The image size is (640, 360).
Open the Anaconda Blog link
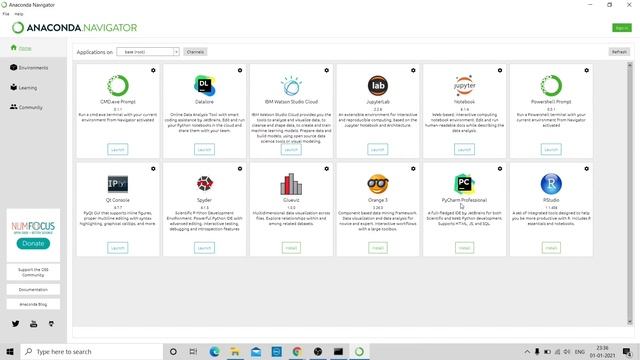(x=33, y=304)
